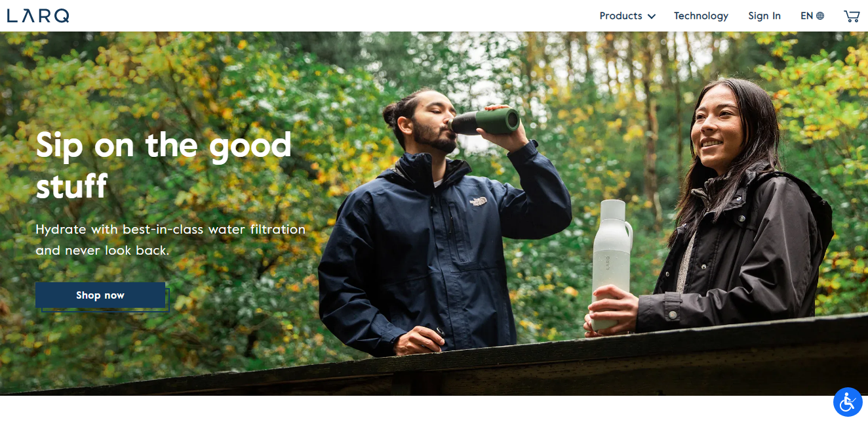Click the "Hydrate with best-in-class" subtext

point(170,240)
